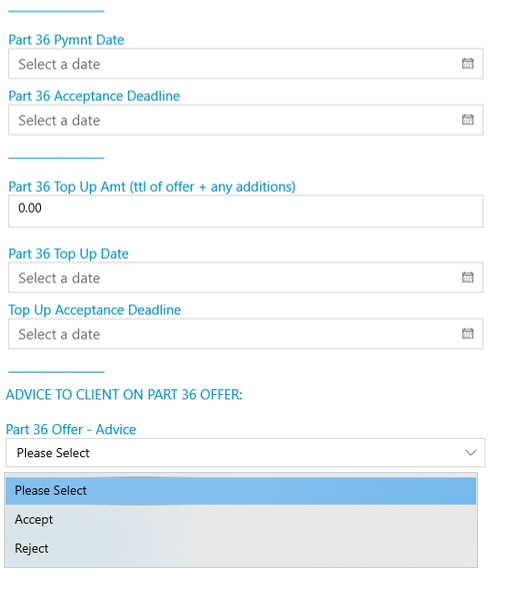516x593 pixels.
Task: Click the Part 36 Top Up Amt label
Action: tap(152, 187)
